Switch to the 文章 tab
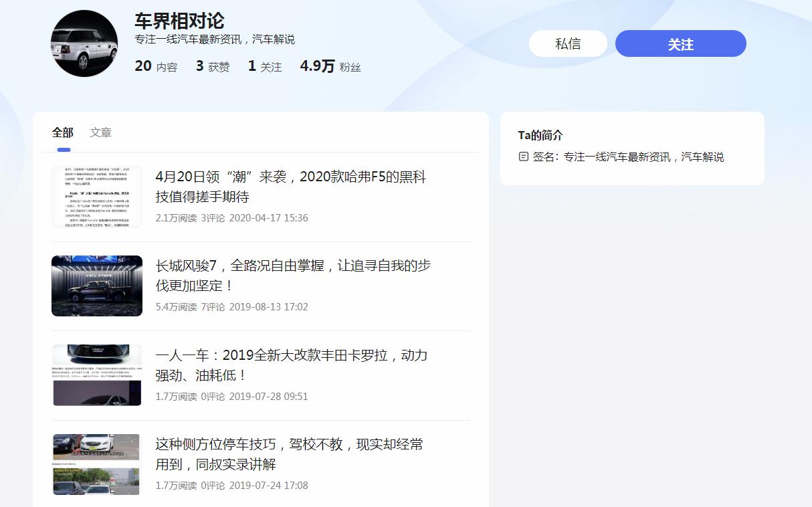Screen dimensions: 812x507 [101, 132]
